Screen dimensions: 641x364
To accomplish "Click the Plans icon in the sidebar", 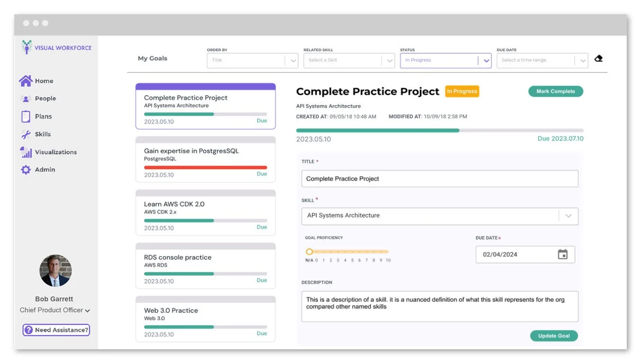I will pyautogui.click(x=26, y=116).
